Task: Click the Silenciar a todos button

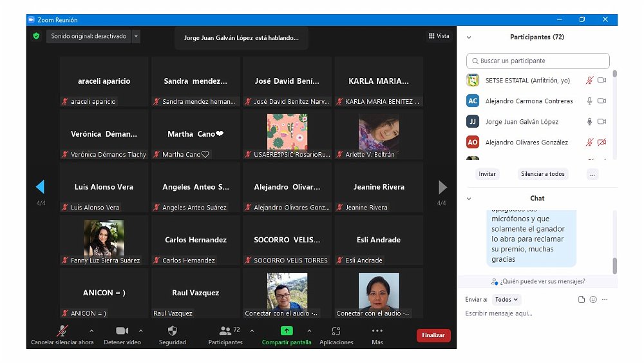Action: pyautogui.click(x=542, y=174)
